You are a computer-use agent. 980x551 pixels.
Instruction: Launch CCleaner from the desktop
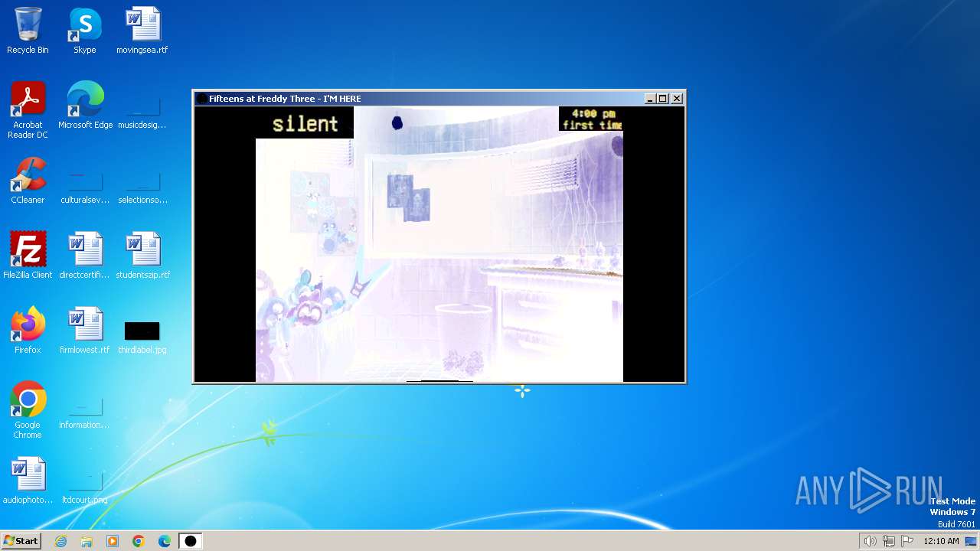[28, 181]
